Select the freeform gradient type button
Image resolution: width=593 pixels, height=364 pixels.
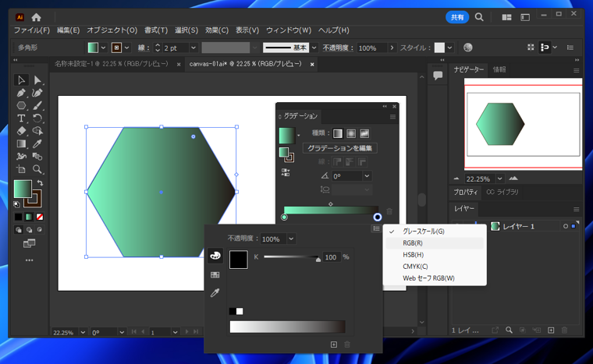click(364, 133)
